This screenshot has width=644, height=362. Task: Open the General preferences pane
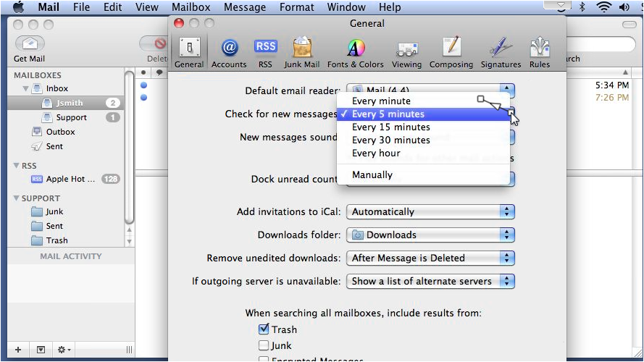click(x=189, y=53)
